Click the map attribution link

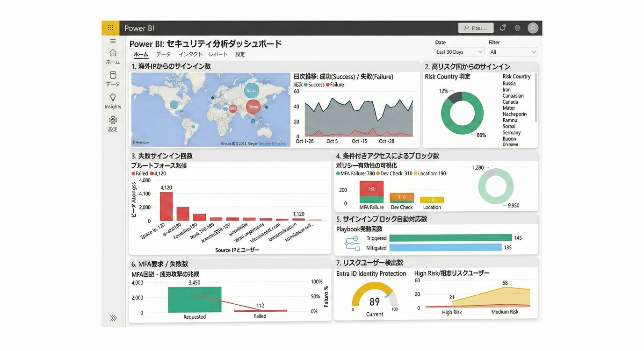[x=272, y=143]
